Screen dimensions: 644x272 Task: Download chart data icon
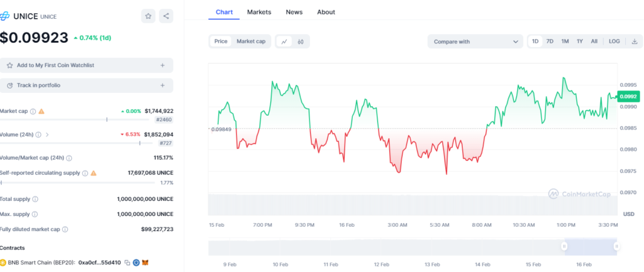pos(634,41)
